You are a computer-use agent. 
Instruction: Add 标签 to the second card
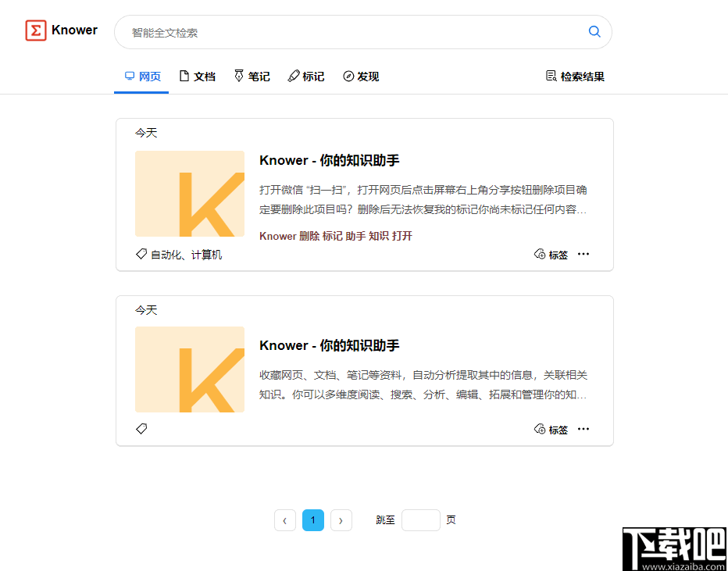(551, 430)
